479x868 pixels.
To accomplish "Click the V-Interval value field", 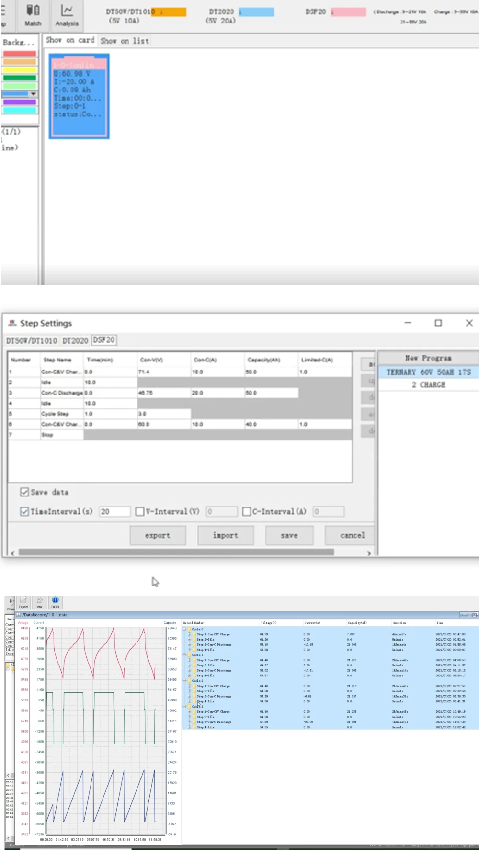I will point(222,511).
